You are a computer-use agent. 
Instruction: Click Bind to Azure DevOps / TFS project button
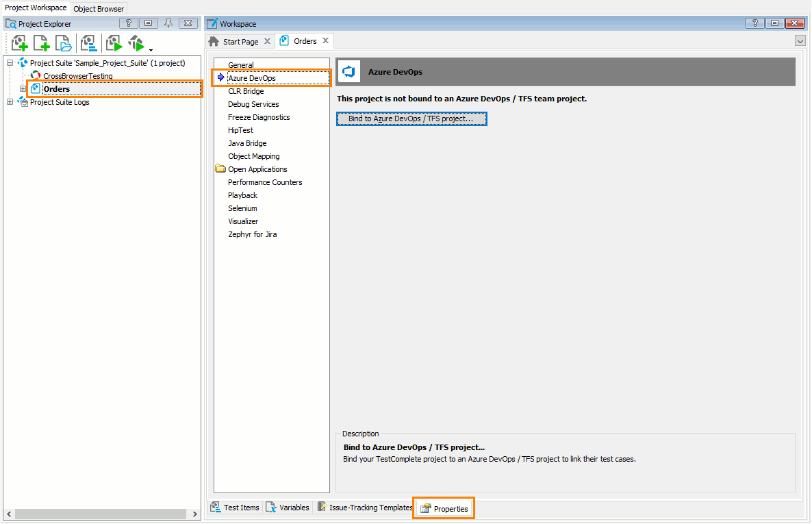click(x=411, y=118)
